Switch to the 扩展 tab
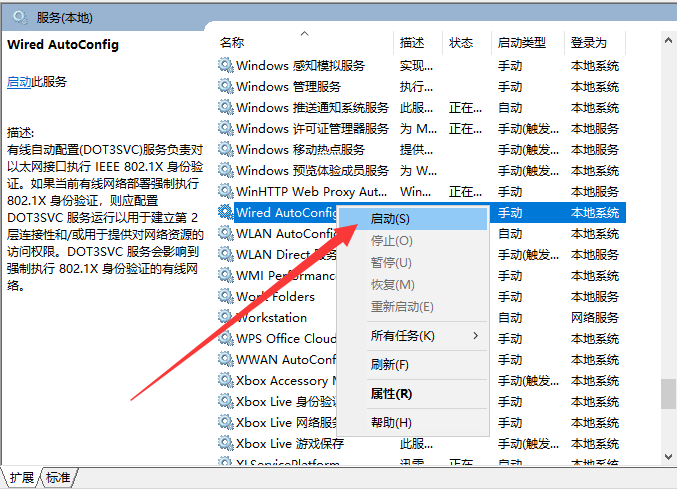Screen dimensions: 677x489 coord(22,478)
